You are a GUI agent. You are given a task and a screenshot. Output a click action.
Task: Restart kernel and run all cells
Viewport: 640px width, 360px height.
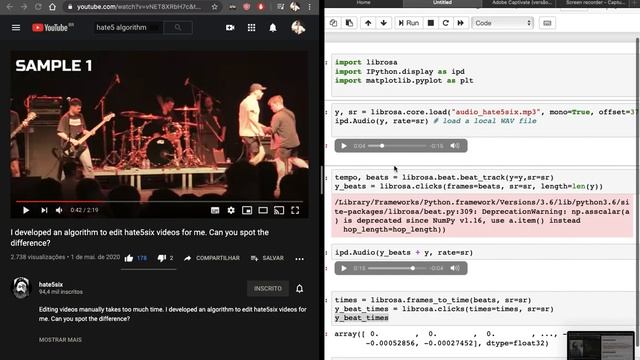point(460,23)
